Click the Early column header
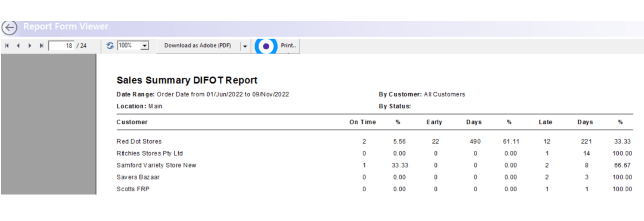The height and width of the screenshot is (221, 644). (434, 122)
